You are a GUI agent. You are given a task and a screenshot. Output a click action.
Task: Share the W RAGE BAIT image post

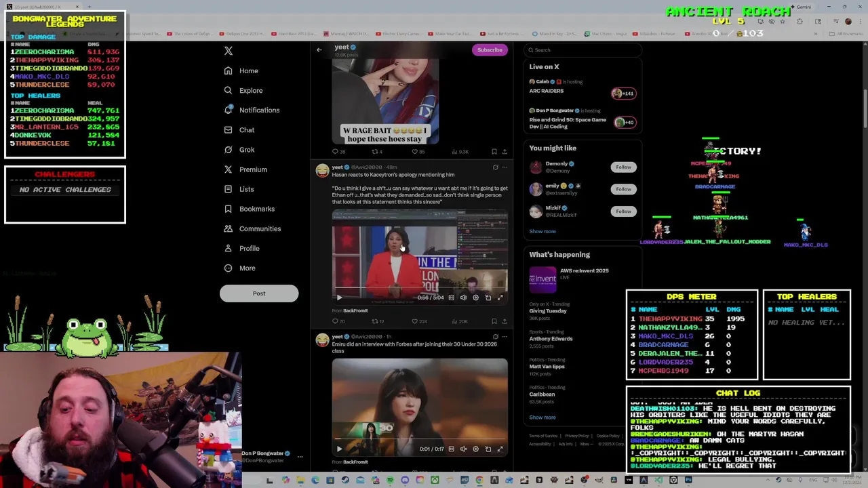(x=504, y=152)
